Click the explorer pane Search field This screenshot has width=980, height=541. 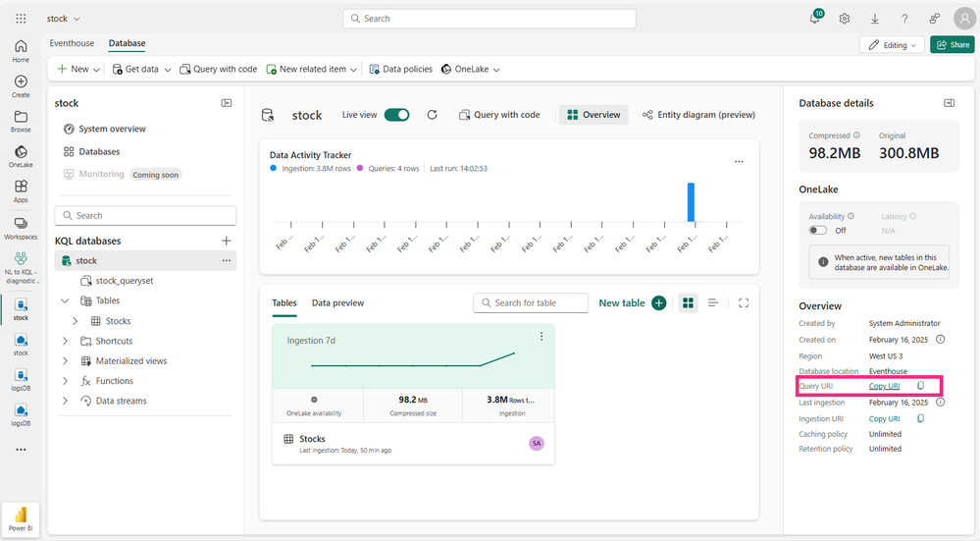[x=145, y=216]
